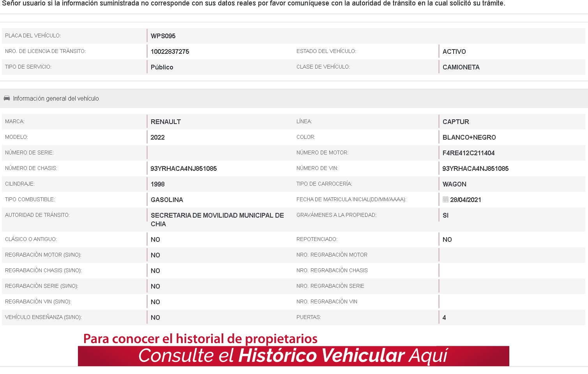Viewport: 588px width, 374px height.
Task: Open the Consulte el Histórico Vehicular banner
Action: click(x=293, y=355)
